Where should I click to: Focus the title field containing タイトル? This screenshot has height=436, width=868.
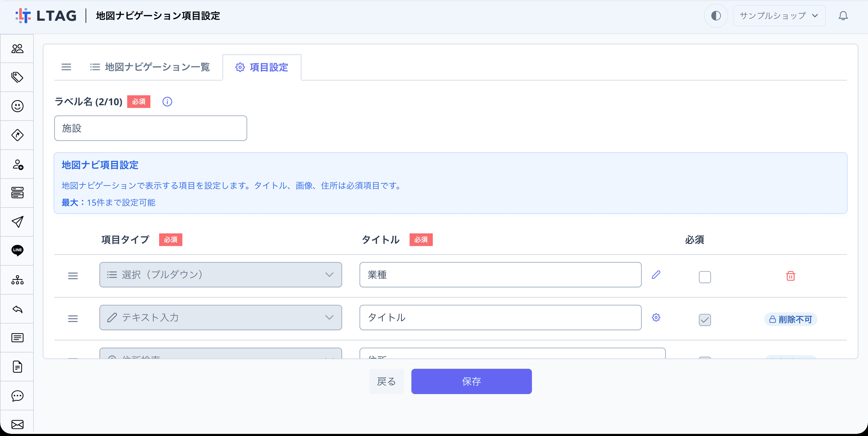click(x=500, y=318)
